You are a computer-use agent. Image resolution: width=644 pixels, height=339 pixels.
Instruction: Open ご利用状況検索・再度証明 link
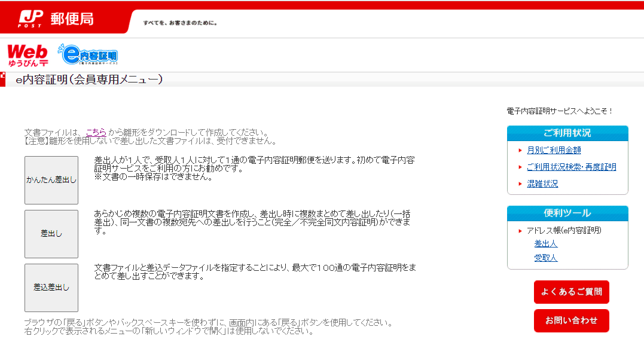coord(571,167)
